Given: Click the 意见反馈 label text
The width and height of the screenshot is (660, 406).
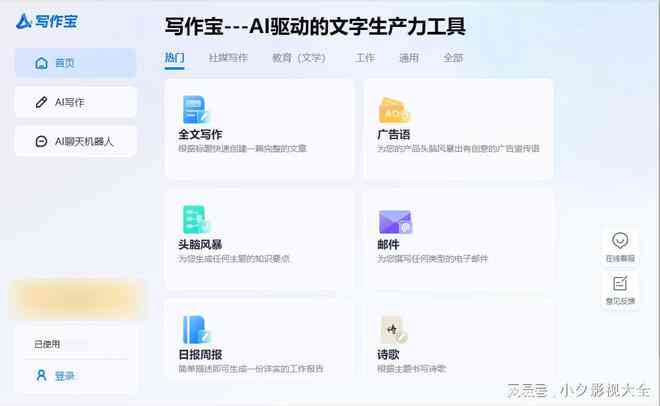Looking at the screenshot, I should (x=620, y=301).
